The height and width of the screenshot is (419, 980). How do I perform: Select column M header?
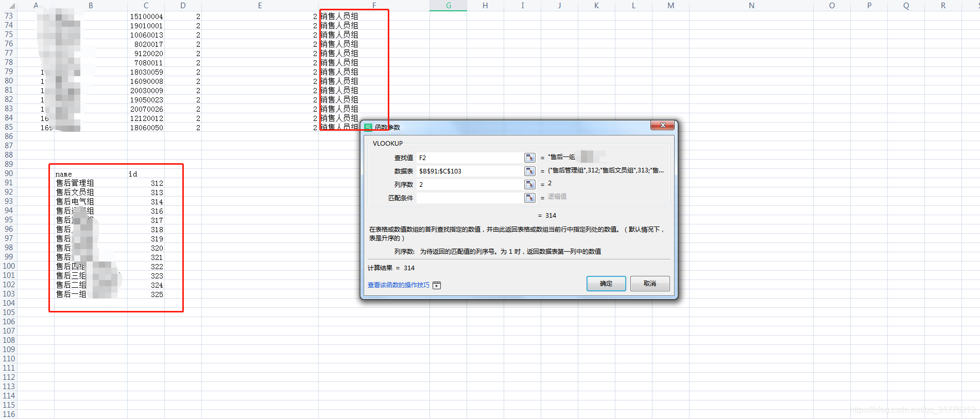pos(670,6)
